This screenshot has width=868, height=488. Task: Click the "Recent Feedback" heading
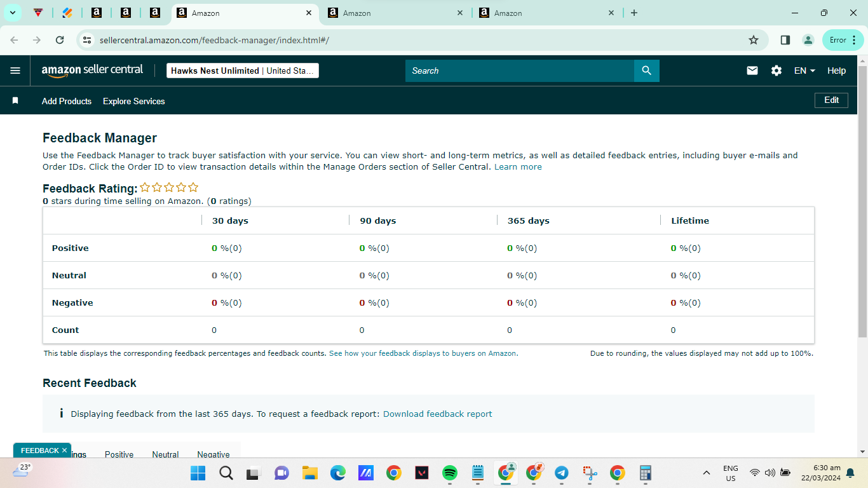click(90, 383)
